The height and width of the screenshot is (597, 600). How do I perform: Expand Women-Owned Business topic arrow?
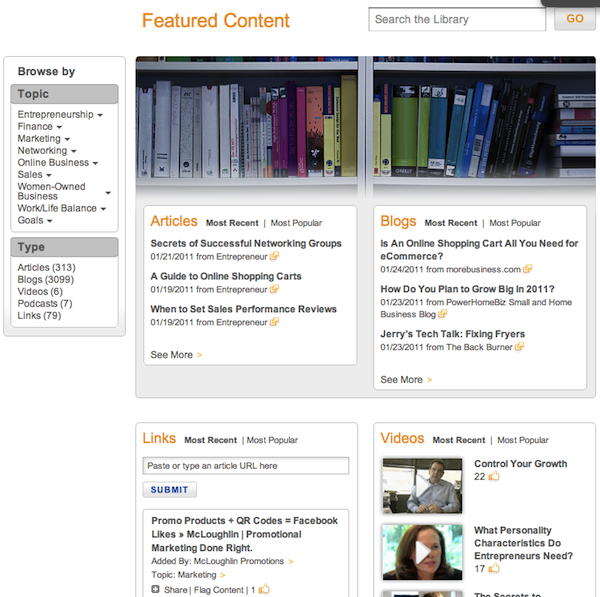(x=108, y=192)
